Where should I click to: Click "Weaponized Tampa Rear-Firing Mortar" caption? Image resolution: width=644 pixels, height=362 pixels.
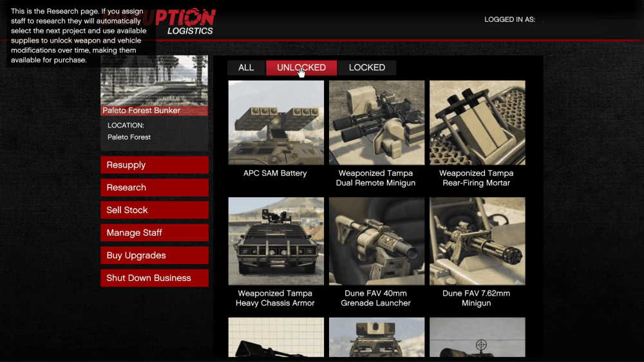(x=477, y=178)
